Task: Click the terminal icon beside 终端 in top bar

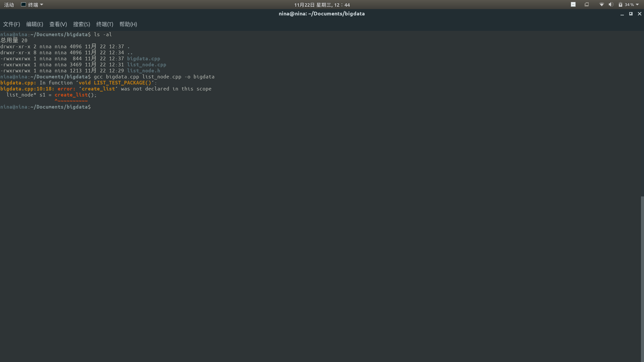Action: click(23, 4)
